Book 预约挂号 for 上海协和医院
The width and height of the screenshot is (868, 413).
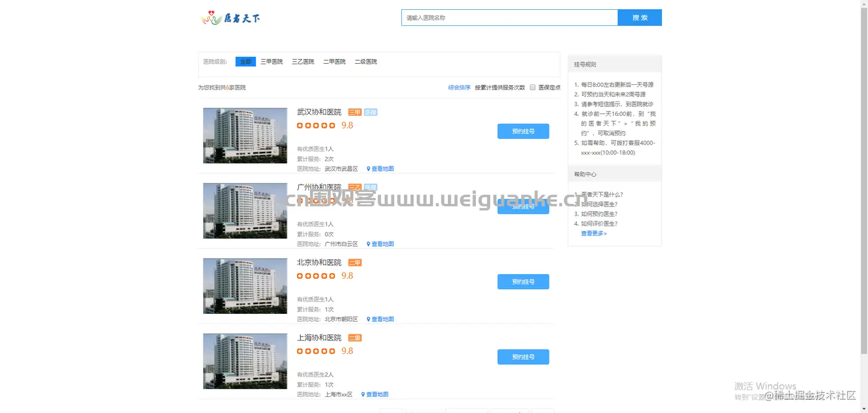point(523,357)
